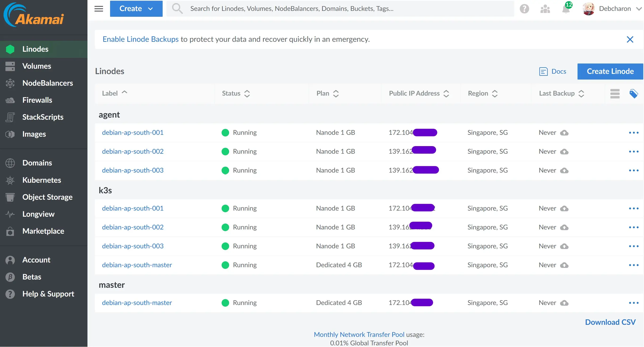Open action menu for agent debian-ap-south-001
Image resolution: width=644 pixels, height=347 pixels.
[x=633, y=133]
